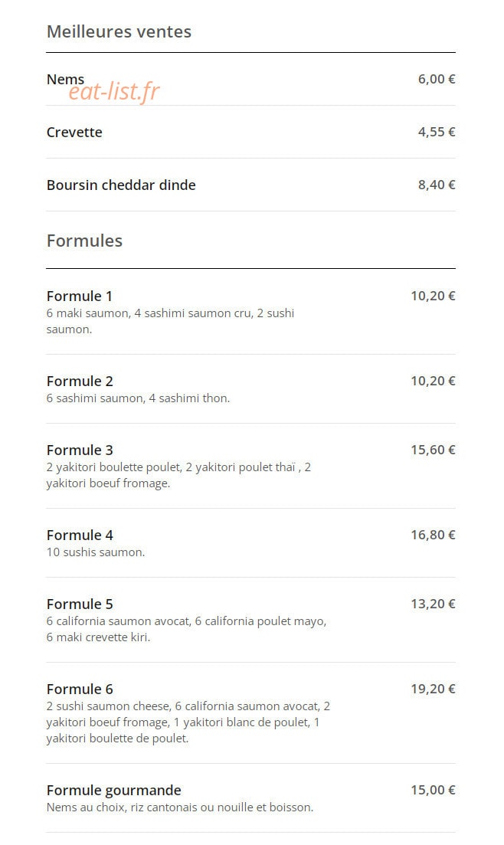The image size is (504, 845).
Task: Choose Formule 6 from the list
Action: pyautogui.click(x=250, y=713)
